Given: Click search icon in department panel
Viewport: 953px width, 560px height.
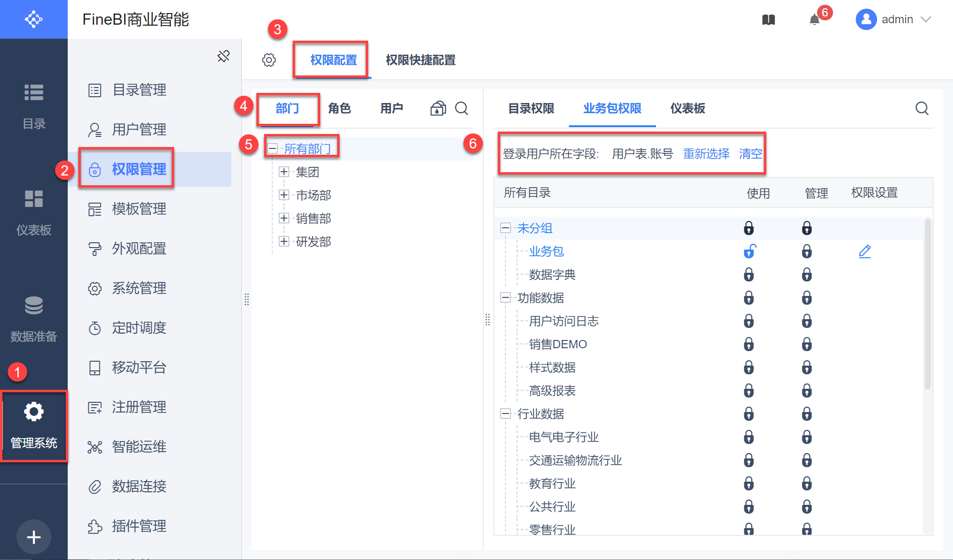Looking at the screenshot, I should point(462,108).
